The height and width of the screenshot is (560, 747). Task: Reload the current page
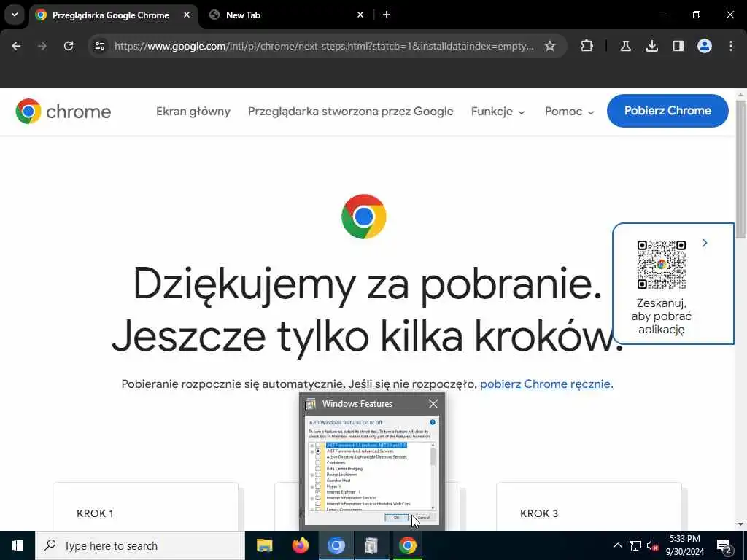click(69, 46)
